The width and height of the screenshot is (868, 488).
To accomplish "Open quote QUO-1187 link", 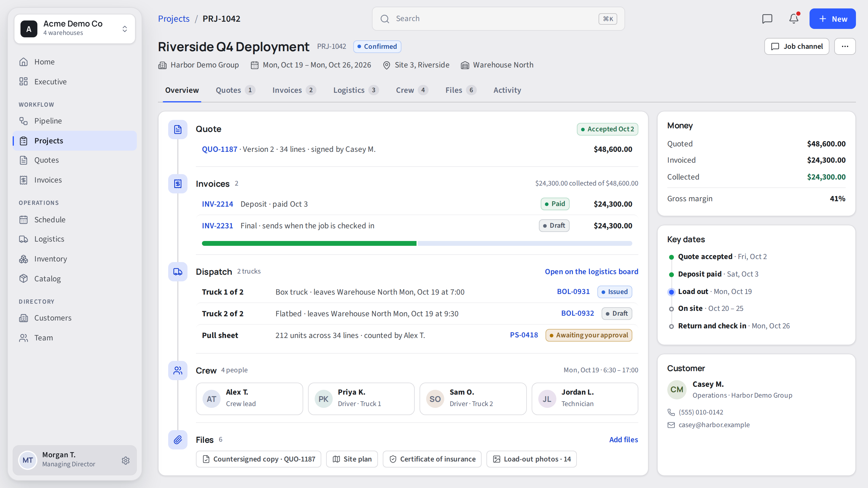I will [x=219, y=149].
